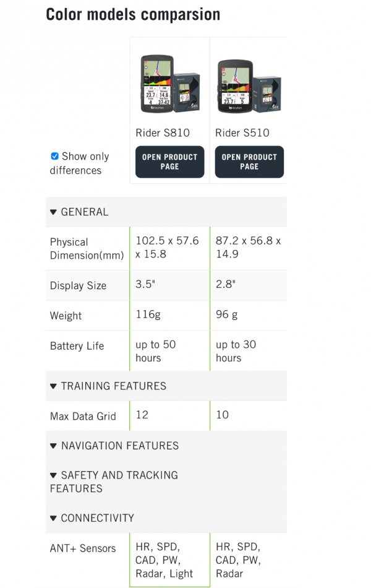Click the Color models comparison heading
This screenshot has height=588, width=371.
[133, 14]
